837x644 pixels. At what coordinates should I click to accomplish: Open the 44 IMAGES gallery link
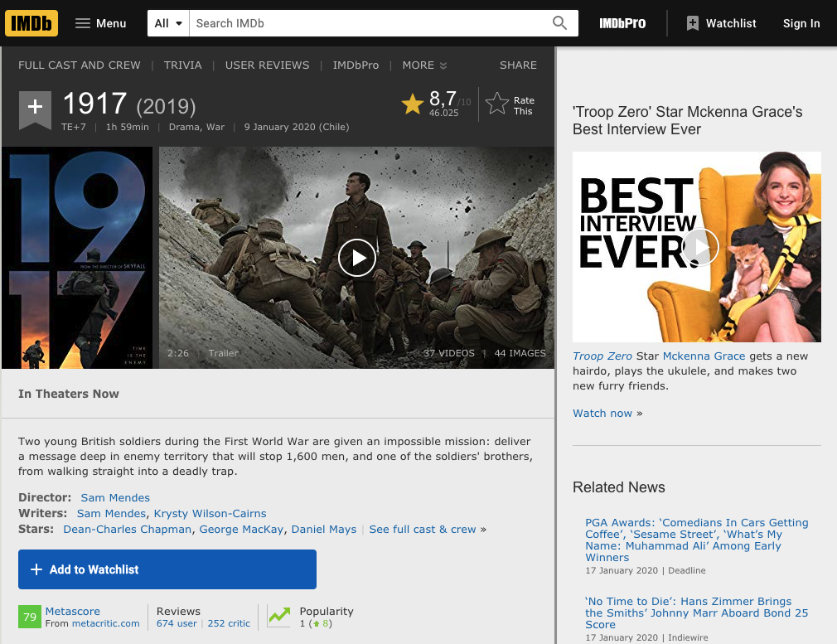point(520,353)
